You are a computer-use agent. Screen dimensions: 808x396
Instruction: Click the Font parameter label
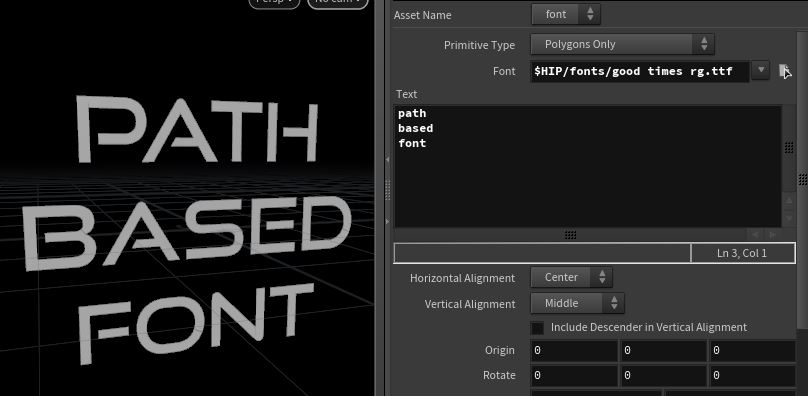pos(504,71)
